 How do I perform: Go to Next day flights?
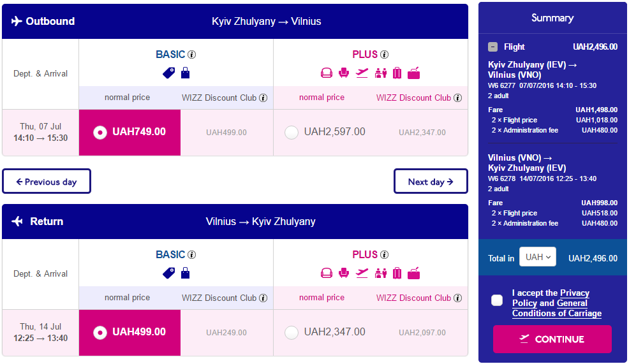coord(431,181)
